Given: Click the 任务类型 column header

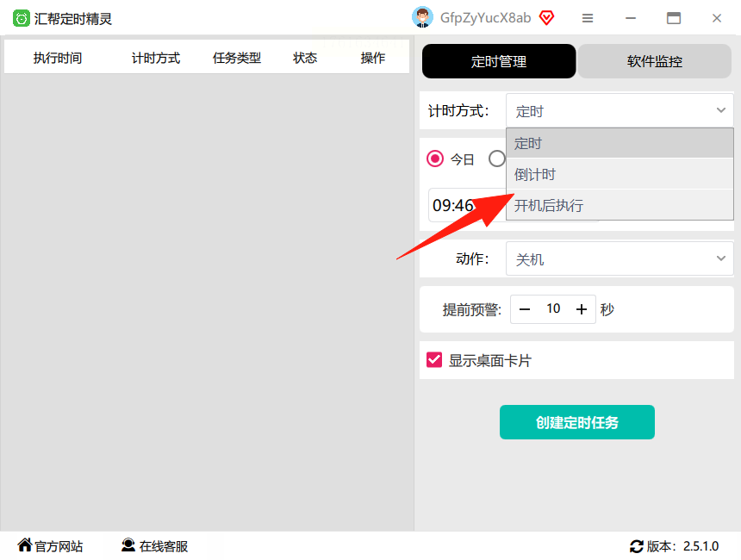Looking at the screenshot, I should point(237,58).
